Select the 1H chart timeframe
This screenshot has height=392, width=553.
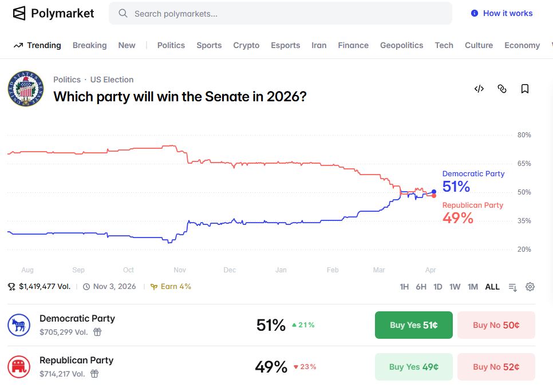click(x=404, y=287)
